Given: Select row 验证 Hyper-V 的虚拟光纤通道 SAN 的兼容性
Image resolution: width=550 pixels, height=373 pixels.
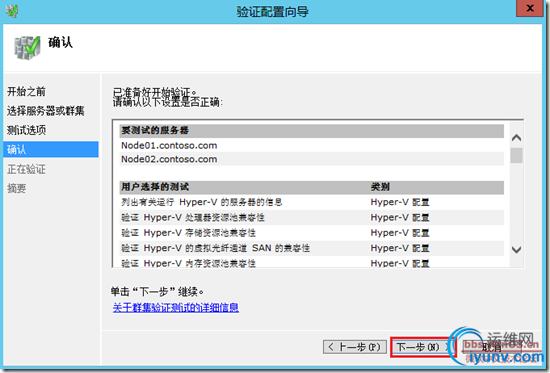Looking at the screenshot, I should point(312,248).
